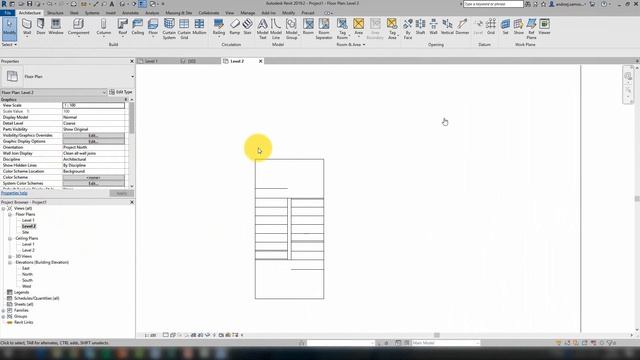Image resolution: width=640 pixels, height=360 pixels.
Task: Select the Site floor plan
Action: 25,232
